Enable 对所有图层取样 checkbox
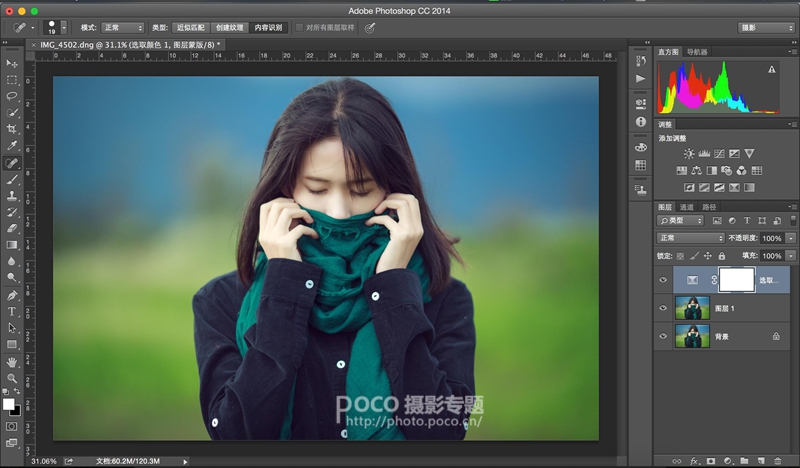 pyautogui.click(x=299, y=28)
